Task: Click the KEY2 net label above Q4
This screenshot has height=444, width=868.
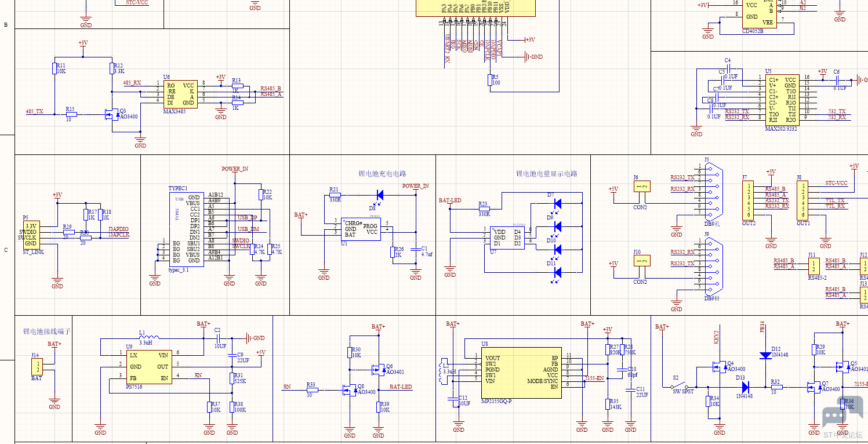Action: click(x=716, y=337)
